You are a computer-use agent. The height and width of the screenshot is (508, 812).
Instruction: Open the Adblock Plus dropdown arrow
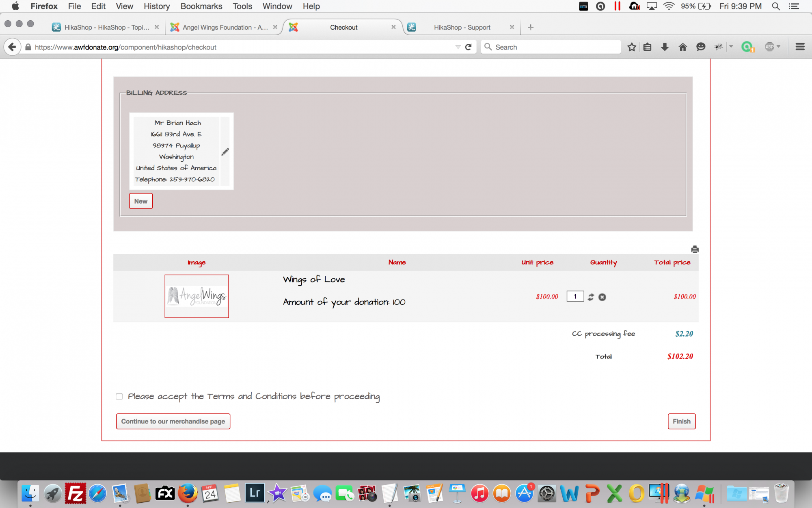tap(778, 47)
